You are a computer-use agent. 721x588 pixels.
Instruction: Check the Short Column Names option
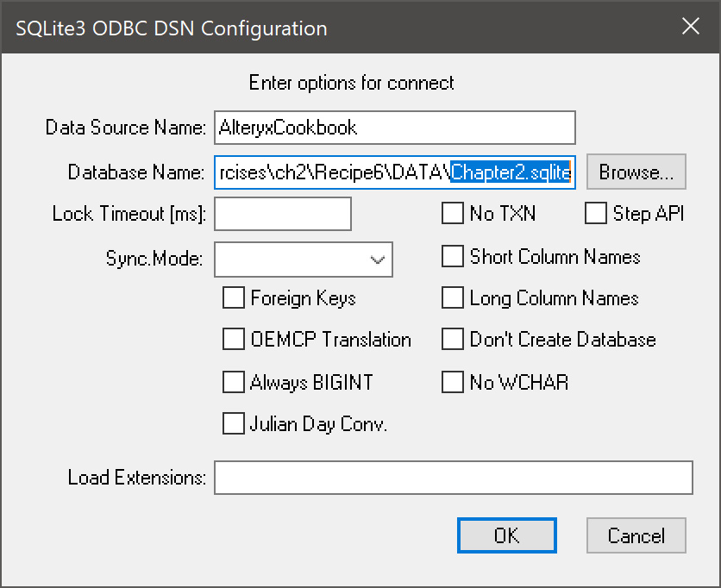[453, 256]
